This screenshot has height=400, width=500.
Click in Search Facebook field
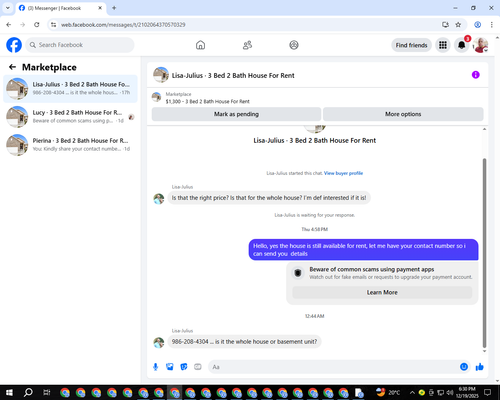[80, 45]
